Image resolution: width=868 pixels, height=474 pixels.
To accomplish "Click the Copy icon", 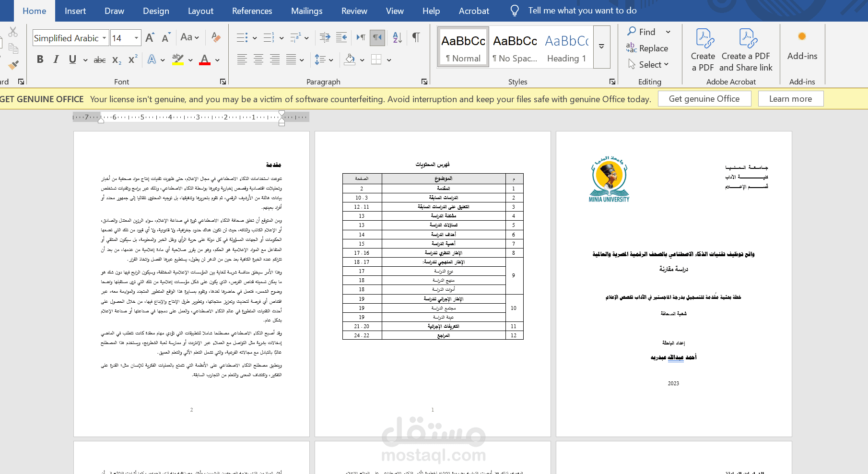I will 13,48.
